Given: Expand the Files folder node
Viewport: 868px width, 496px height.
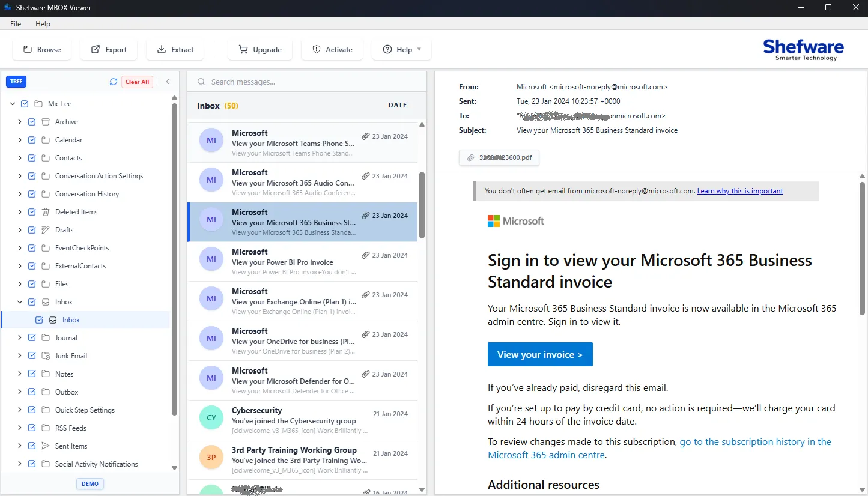Looking at the screenshot, I should [x=20, y=284].
